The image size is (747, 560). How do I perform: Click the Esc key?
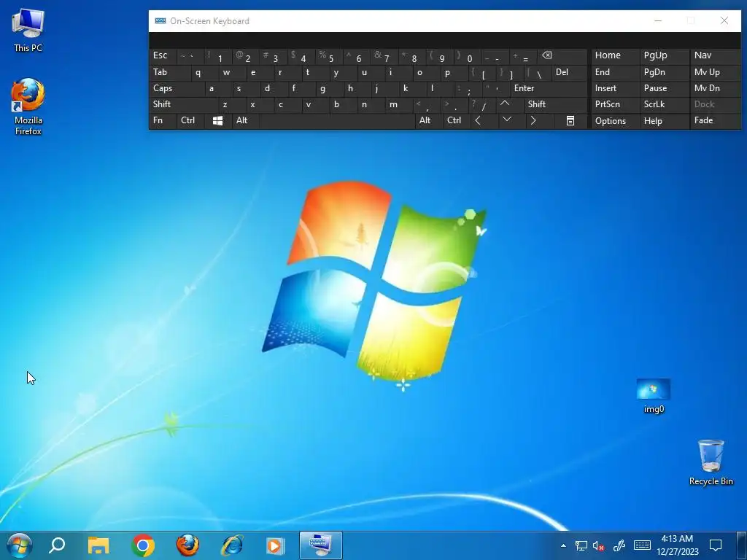click(162, 55)
